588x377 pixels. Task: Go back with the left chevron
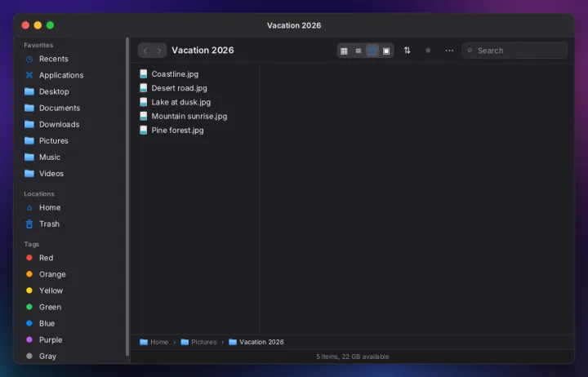pyautogui.click(x=145, y=51)
